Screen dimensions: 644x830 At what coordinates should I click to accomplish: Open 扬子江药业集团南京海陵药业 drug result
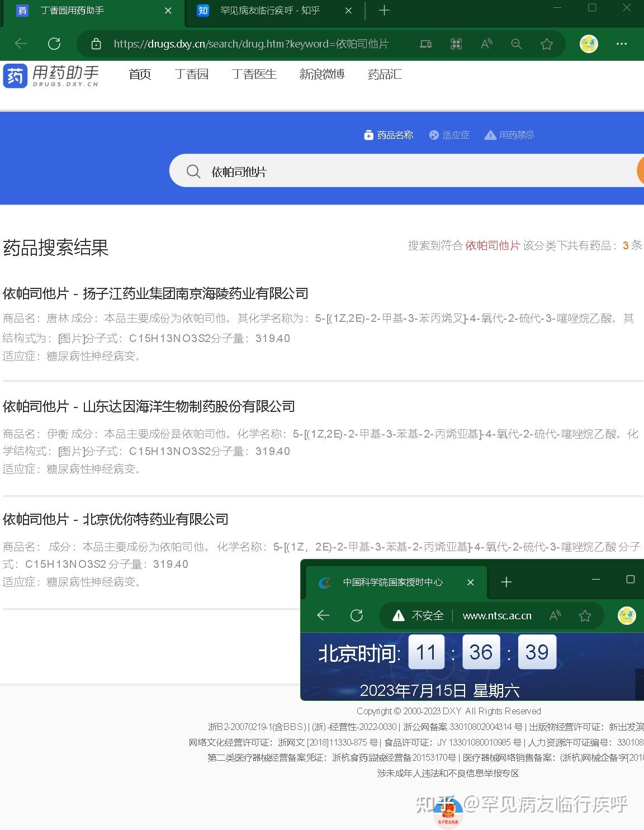(155, 293)
